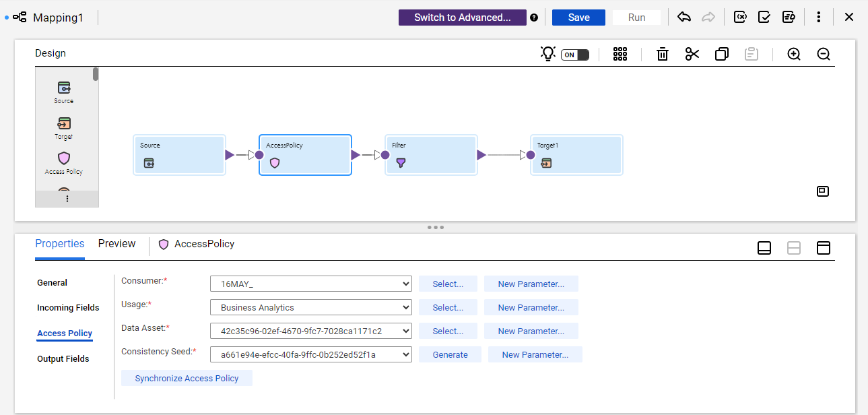Open the Usage dropdown showing Business Analytics
This screenshot has height=415, width=868.
pyautogui.click(x=311, y=308)
